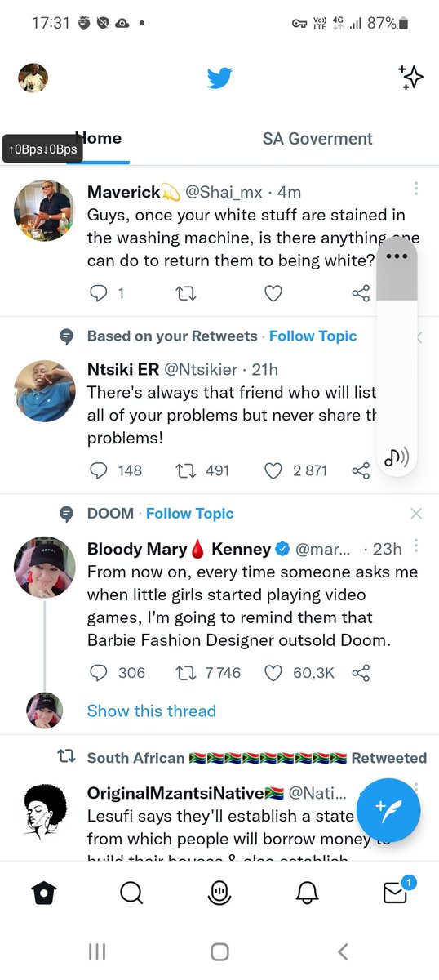Expand the floating volume panel's three dots

click(396, 256)
